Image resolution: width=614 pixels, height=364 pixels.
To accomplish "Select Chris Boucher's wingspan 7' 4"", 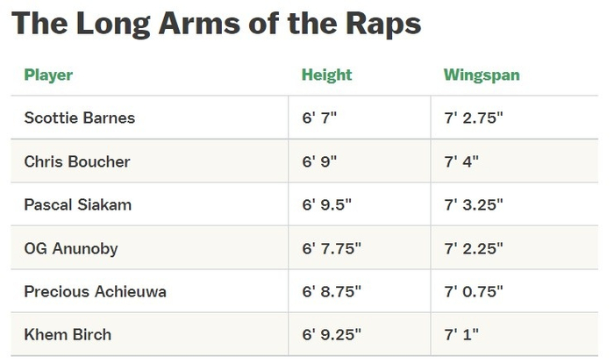I will (x=461, y=161).
